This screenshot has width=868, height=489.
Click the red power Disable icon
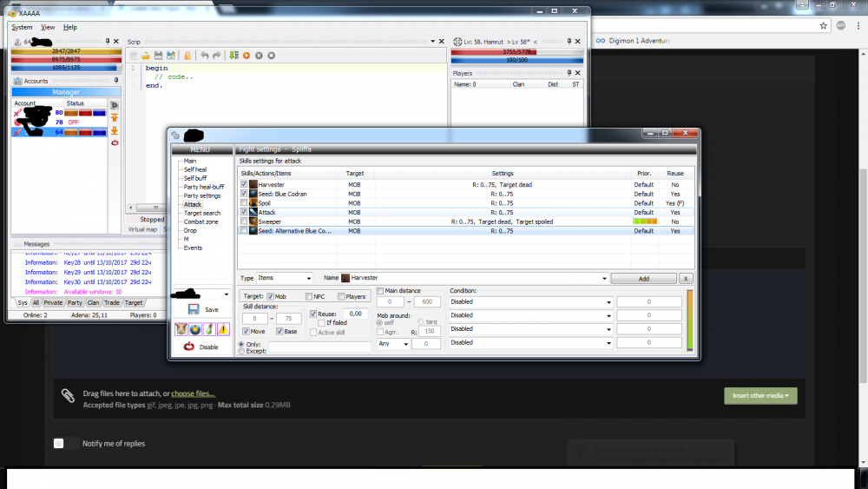click(x=188, y=347)
